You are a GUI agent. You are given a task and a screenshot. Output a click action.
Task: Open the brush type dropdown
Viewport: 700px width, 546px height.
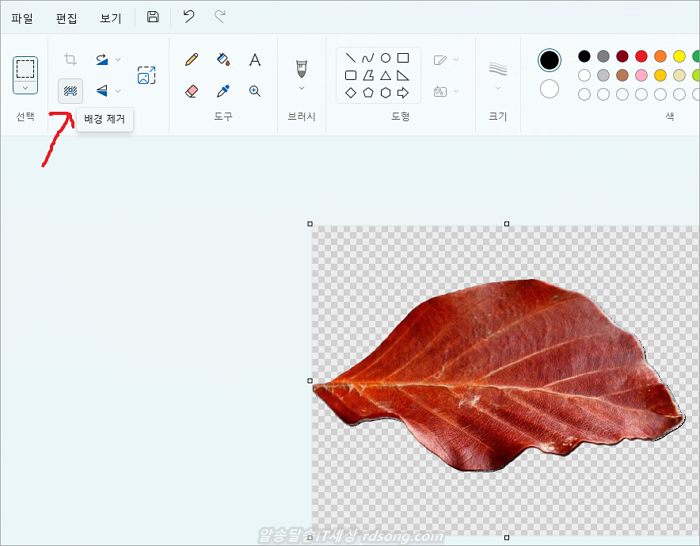(301, 88)
